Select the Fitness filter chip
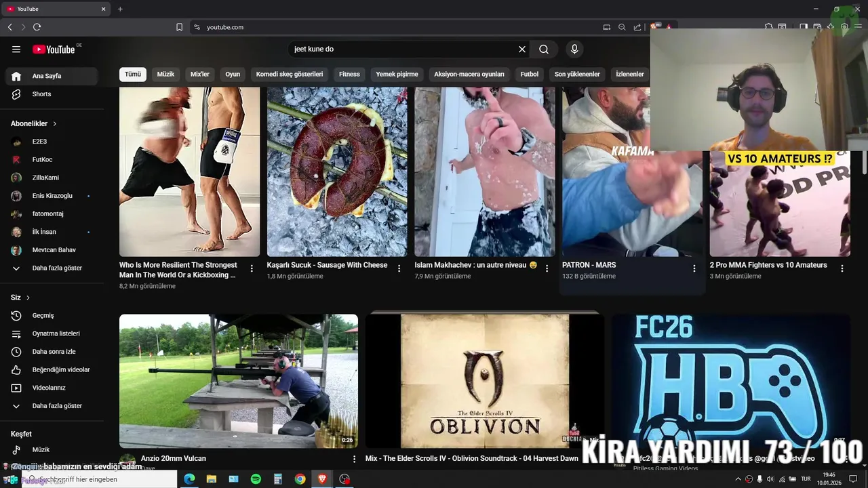This screenshot has height=488, width=868. [x=349, y=74]
